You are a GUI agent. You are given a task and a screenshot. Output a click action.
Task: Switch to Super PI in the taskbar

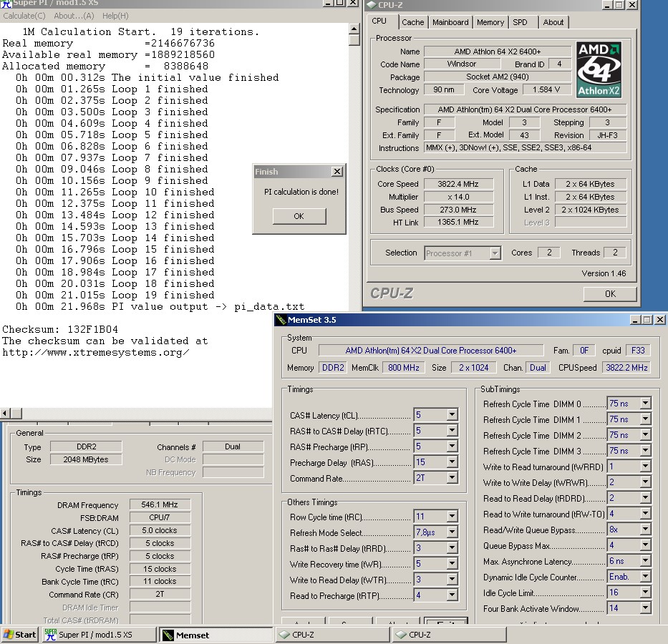(x=100, y=635)
